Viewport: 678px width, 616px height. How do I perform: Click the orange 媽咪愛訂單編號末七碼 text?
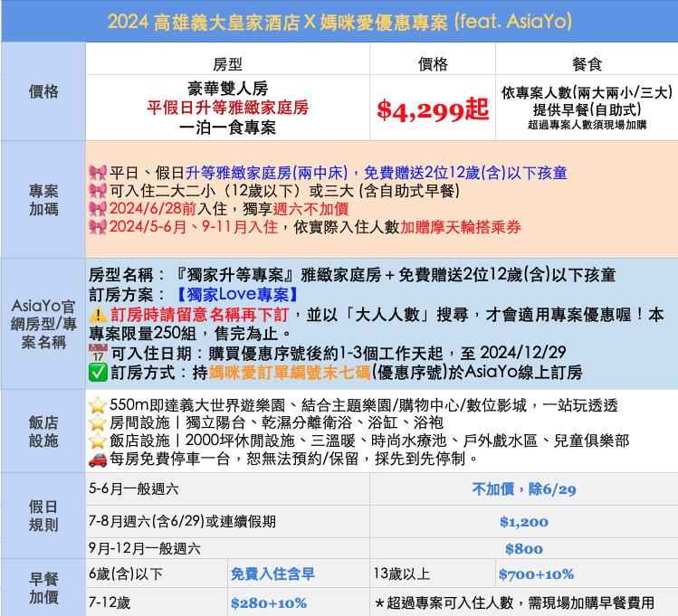pos(286,372)
